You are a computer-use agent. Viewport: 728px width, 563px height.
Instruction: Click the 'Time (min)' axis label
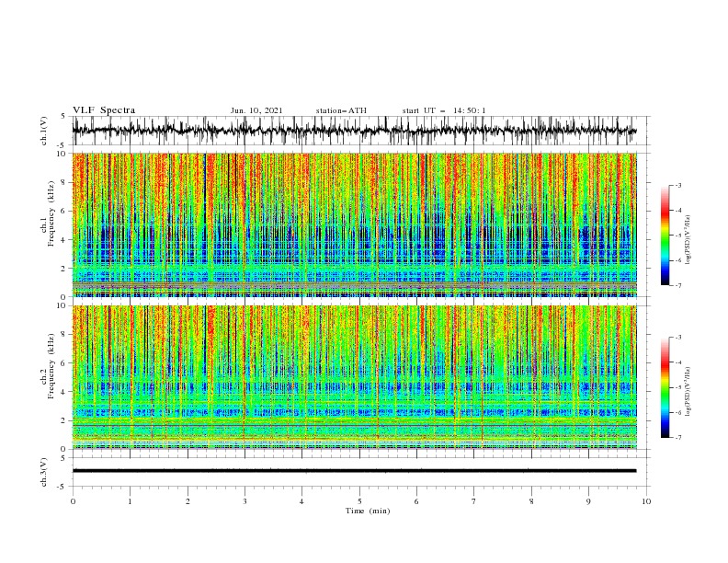(x=368, y=511)
